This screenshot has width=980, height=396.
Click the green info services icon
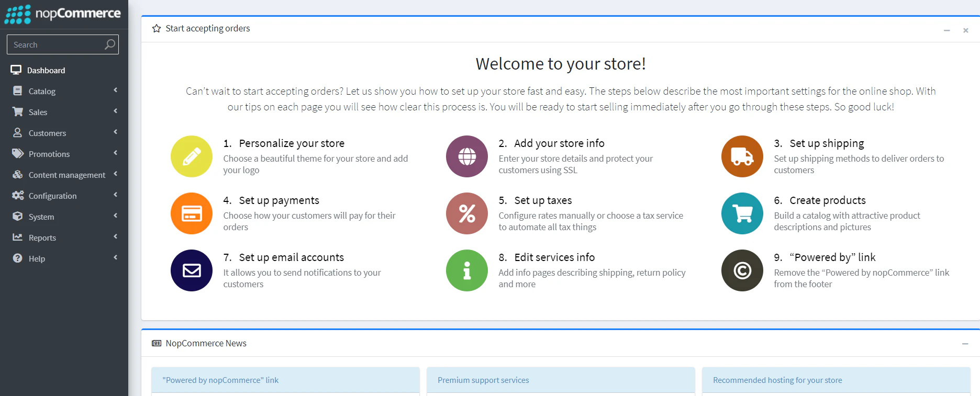tap(467, 270)
